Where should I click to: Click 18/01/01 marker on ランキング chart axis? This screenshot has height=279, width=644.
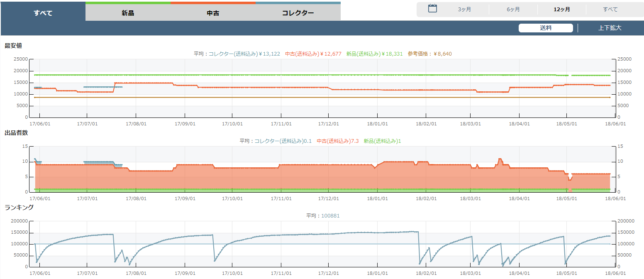pos(377,273)
